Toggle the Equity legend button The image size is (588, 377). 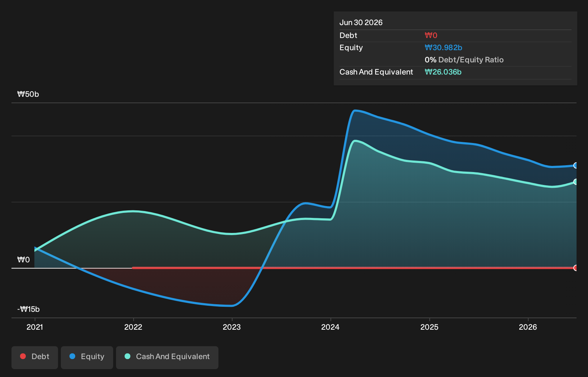pyautogui.click(x=87, y=357)
